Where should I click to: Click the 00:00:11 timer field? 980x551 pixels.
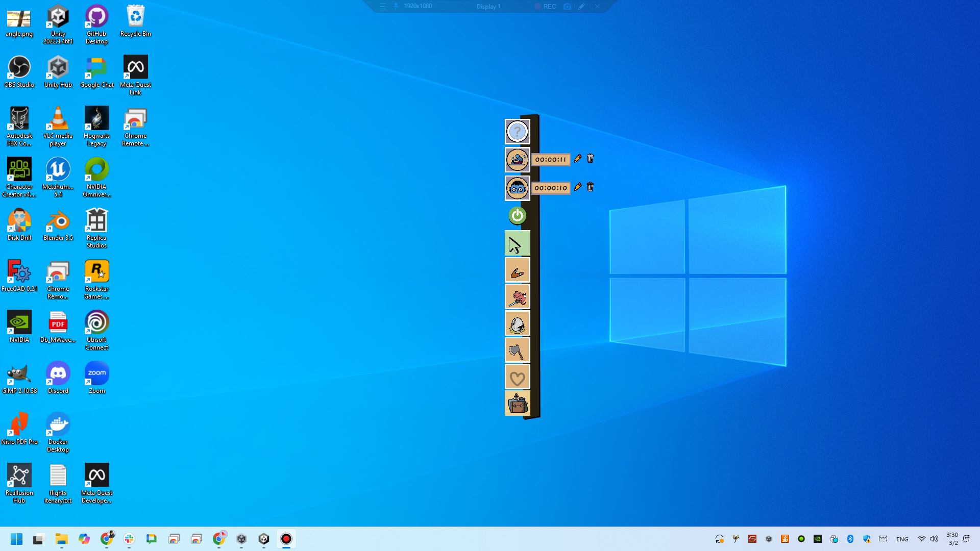tap(551, 160)
